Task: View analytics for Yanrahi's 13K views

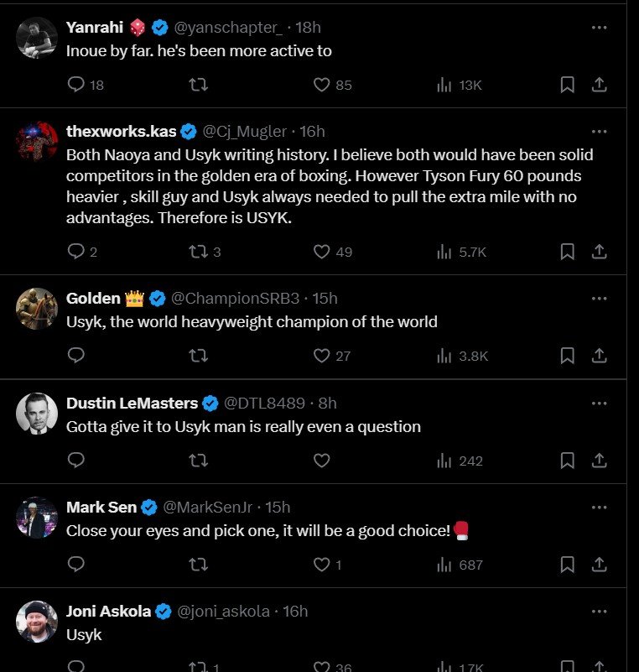Action: 460,85
